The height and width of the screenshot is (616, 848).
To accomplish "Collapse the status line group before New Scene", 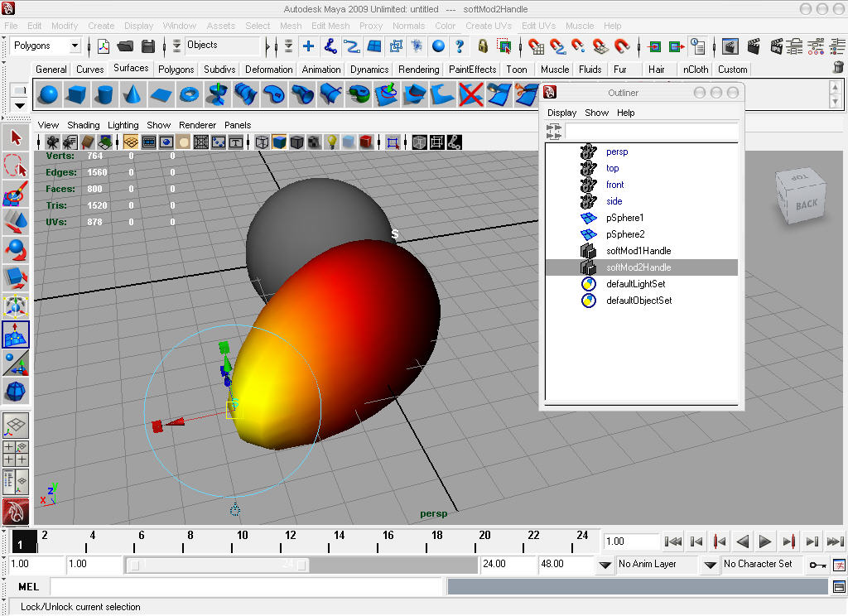I will click(89, 46).
